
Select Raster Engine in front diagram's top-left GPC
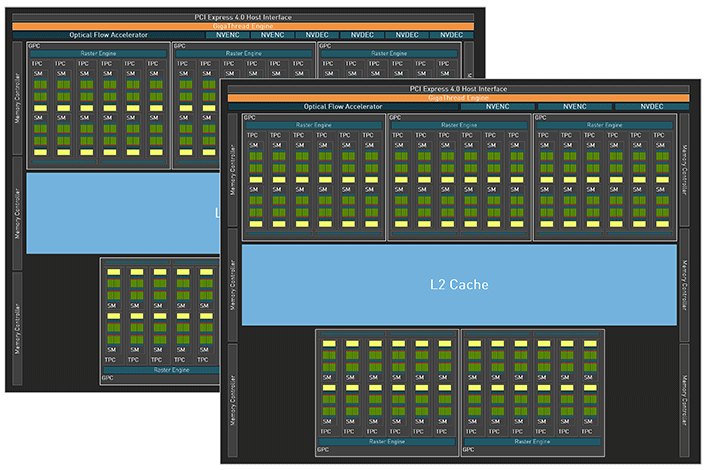coord(313,125)
